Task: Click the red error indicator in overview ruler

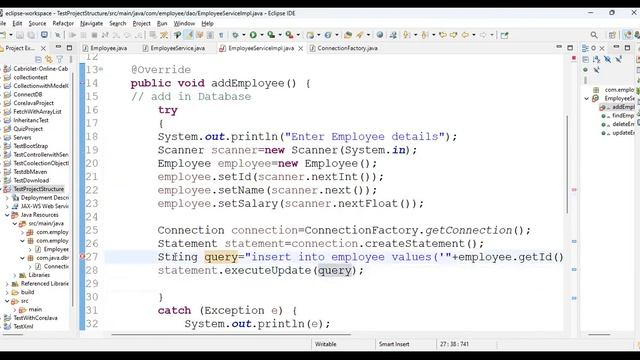Action: [573, 59]
